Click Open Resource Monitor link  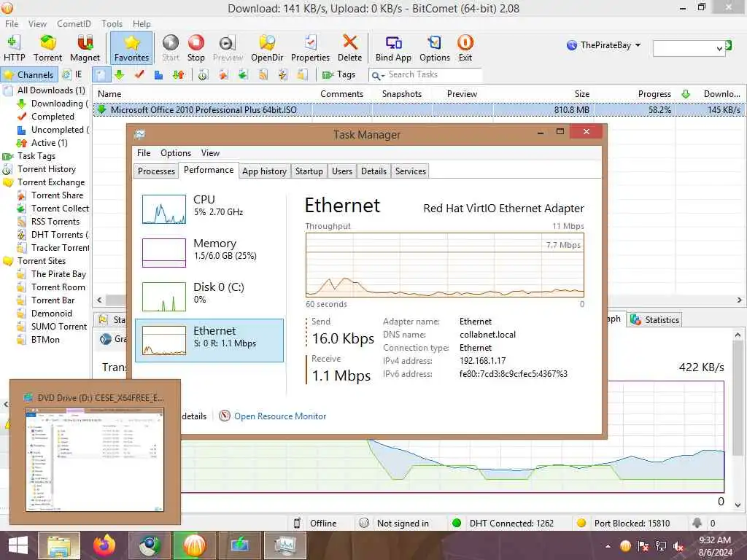pyautogui.click(x=280, y=416)
